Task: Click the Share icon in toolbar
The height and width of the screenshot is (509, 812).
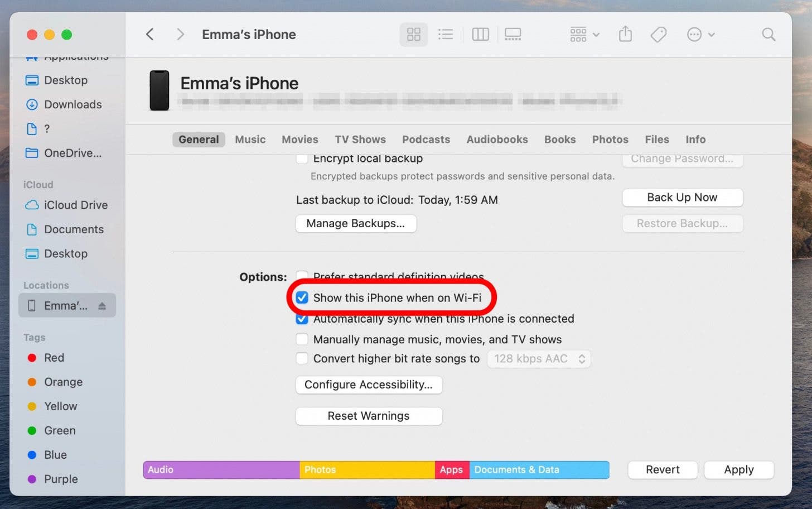Action: pos(625,35)
